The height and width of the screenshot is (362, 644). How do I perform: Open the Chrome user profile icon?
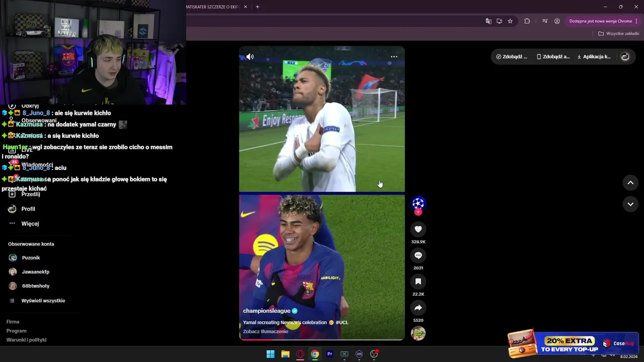click(557, 21)
